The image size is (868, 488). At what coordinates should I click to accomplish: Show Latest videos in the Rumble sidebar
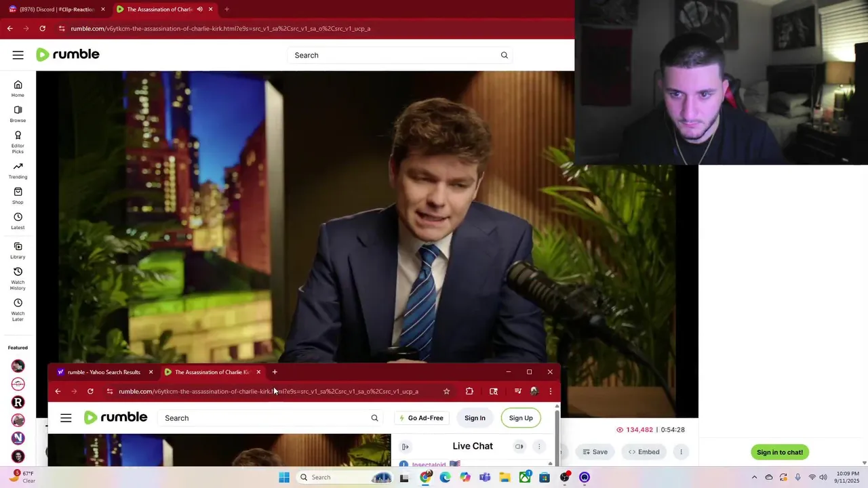[x=18, y=221]
